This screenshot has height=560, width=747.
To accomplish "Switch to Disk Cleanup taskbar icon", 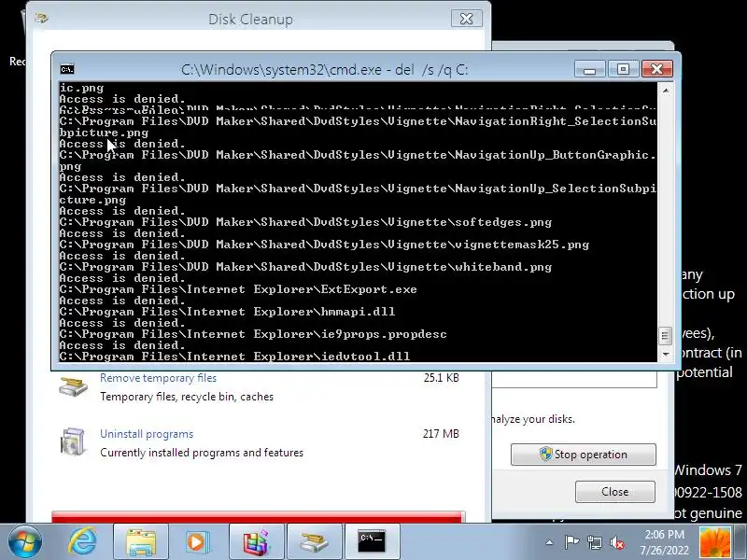I will click(x=314, y=542).
